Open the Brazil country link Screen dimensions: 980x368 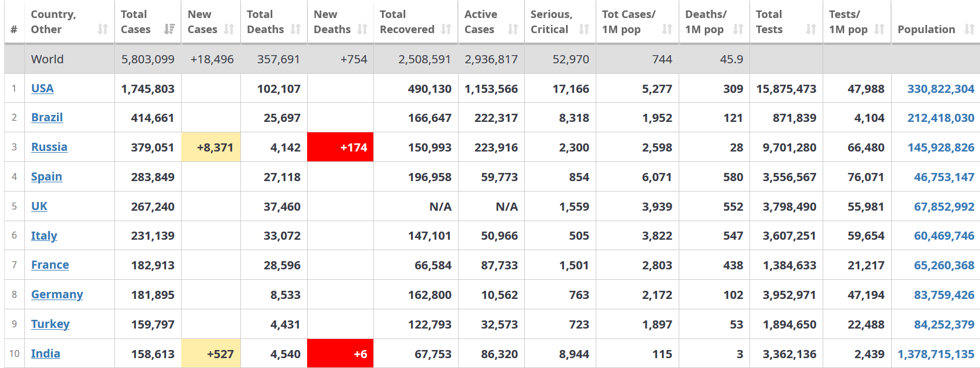click(x=47, y=117)
